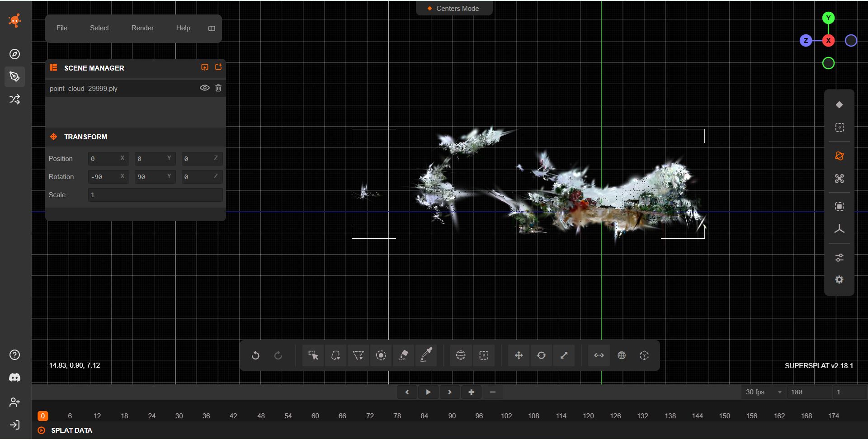Activate the rotate tool
The width and height of the screenshot is (868, 440).
coord(541,355)
